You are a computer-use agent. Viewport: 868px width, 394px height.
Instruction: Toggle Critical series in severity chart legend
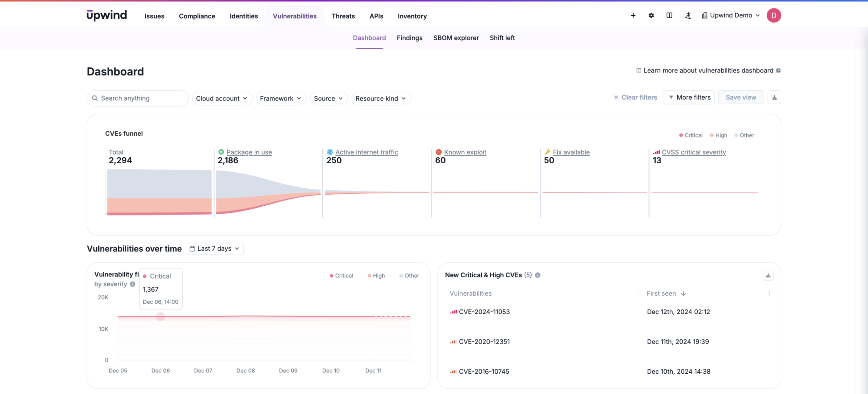point(341,276)
